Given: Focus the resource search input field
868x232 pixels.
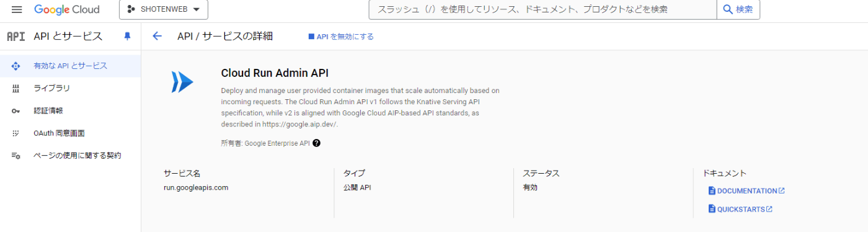Looking at the screenshot, I should pyautogui.click(x=542, y=10).
